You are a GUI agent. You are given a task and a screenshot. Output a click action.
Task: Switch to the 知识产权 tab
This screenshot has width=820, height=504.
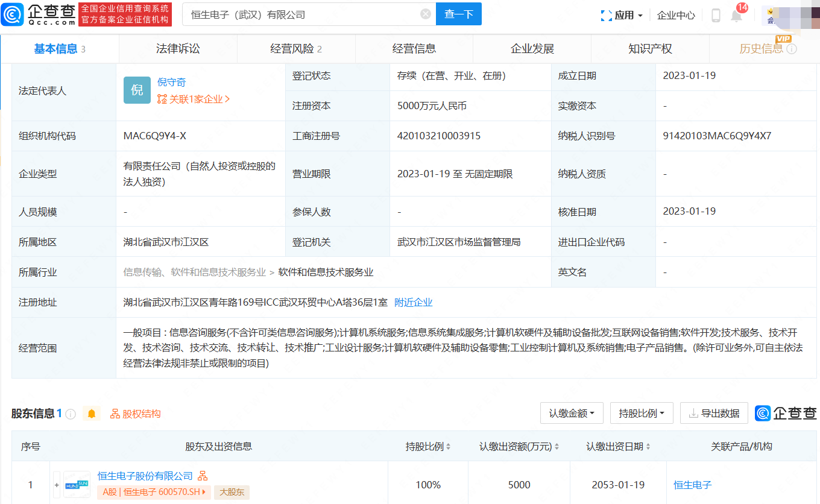coord(650,49)
